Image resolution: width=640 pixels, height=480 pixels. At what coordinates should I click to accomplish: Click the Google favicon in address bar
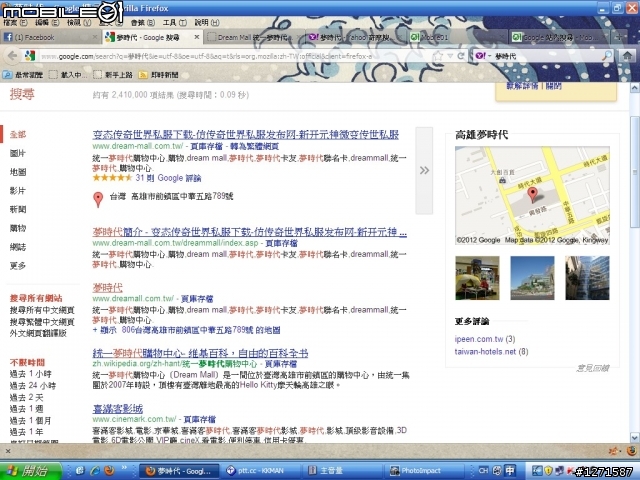[29, 56]
